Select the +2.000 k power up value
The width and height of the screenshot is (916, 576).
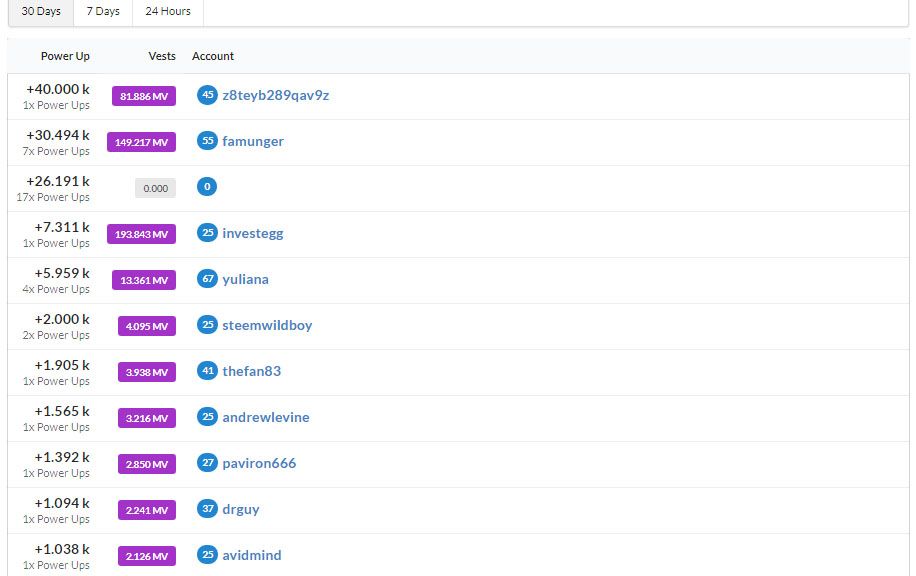point(62,320)
